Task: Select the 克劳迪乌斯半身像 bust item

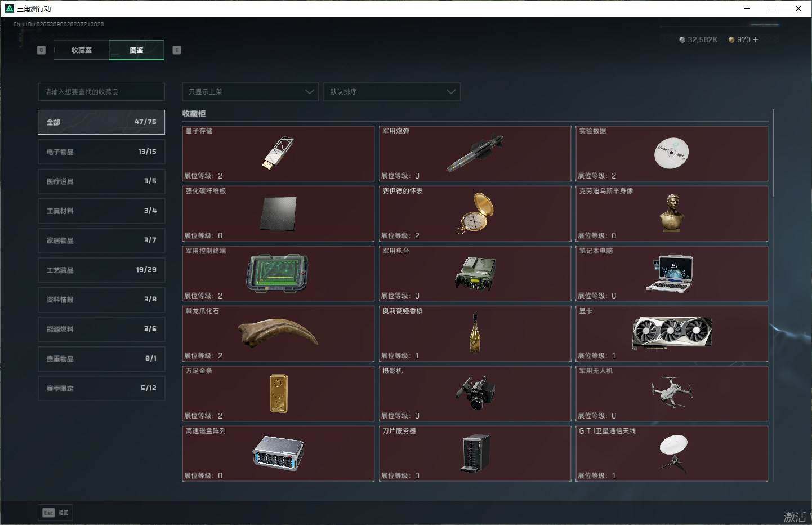Action: (672, 213)
